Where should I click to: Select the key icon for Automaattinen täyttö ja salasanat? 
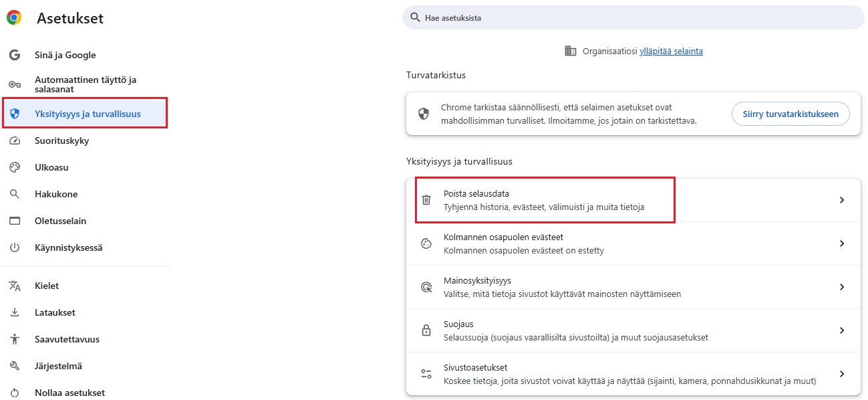point(14,84)
